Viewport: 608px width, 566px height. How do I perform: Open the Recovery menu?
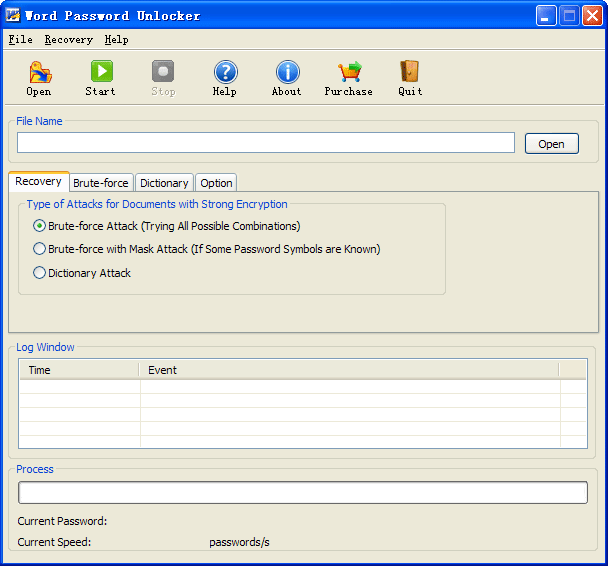pyautogui.click(x=68, y=40)
